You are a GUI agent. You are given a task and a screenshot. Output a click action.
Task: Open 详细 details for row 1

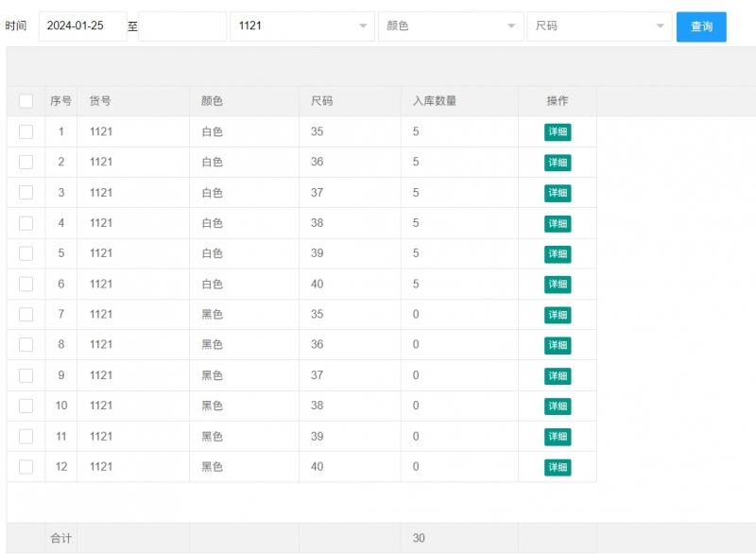(558, 132)
